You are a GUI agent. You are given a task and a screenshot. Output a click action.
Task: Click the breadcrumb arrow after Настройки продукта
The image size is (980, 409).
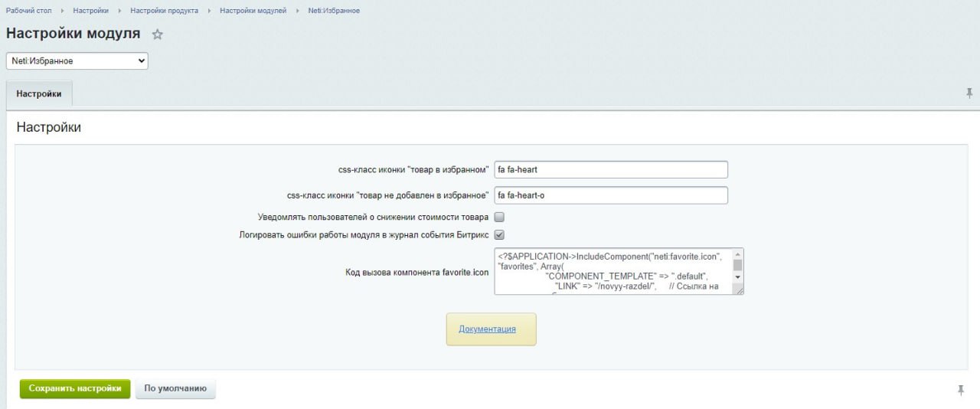[209, 11]
